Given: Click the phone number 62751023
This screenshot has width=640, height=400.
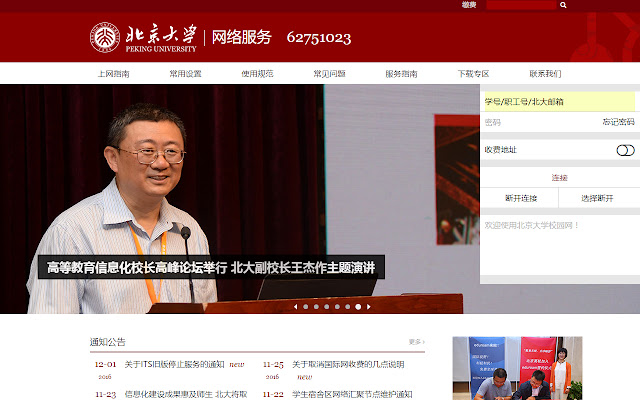Looking at the screenshot, I should 319,38.
